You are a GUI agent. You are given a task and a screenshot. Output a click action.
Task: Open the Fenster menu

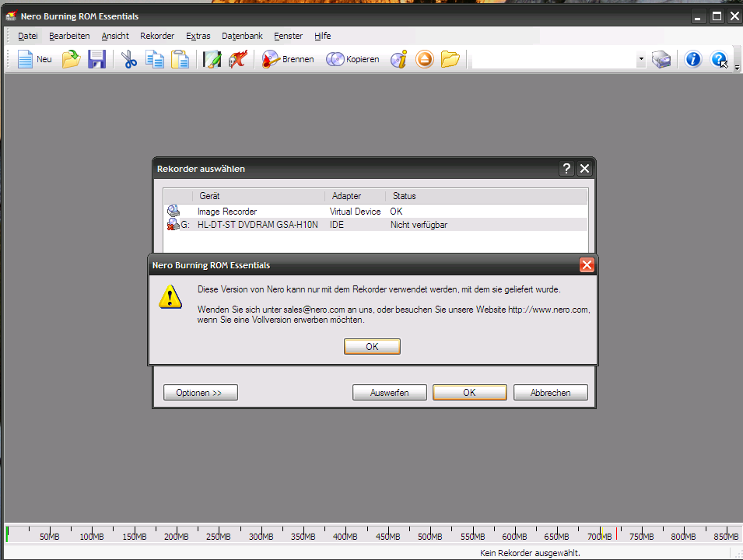click(x=288, y=36)
